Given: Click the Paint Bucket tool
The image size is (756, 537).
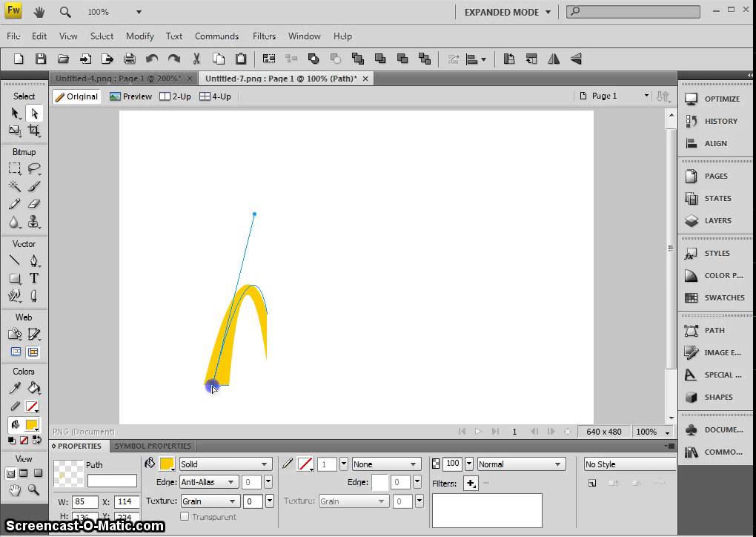Looking at the screenshot, I should (x=34, y=388).
